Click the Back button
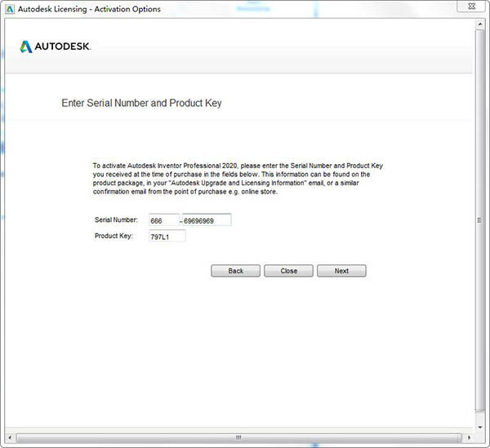Viewport: 490px width, 448px height. [x=235, y=271]
